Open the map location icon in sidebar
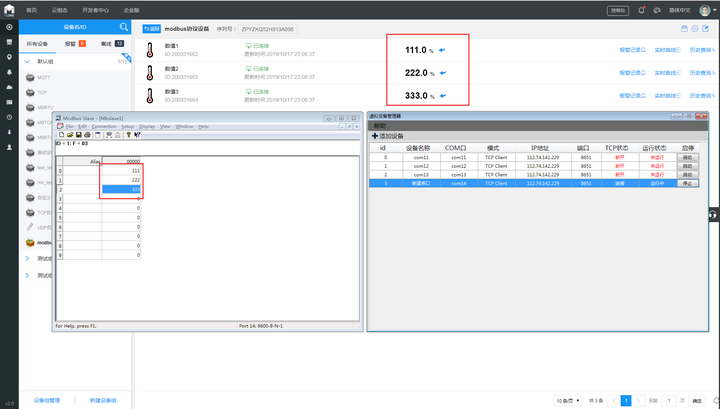Screen dimensions: 720x409 point(9,57)
